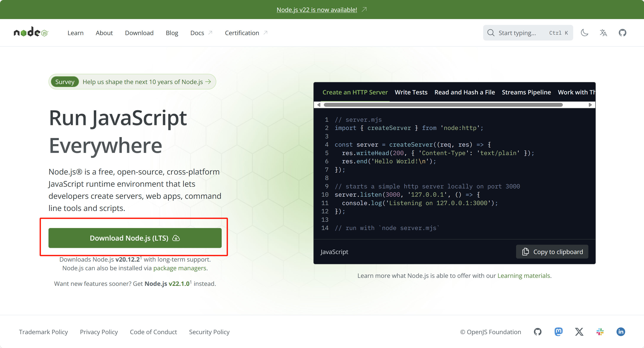Click the Survey banner arrow
This screenshot has width=644, height=348.
point(208,82)
